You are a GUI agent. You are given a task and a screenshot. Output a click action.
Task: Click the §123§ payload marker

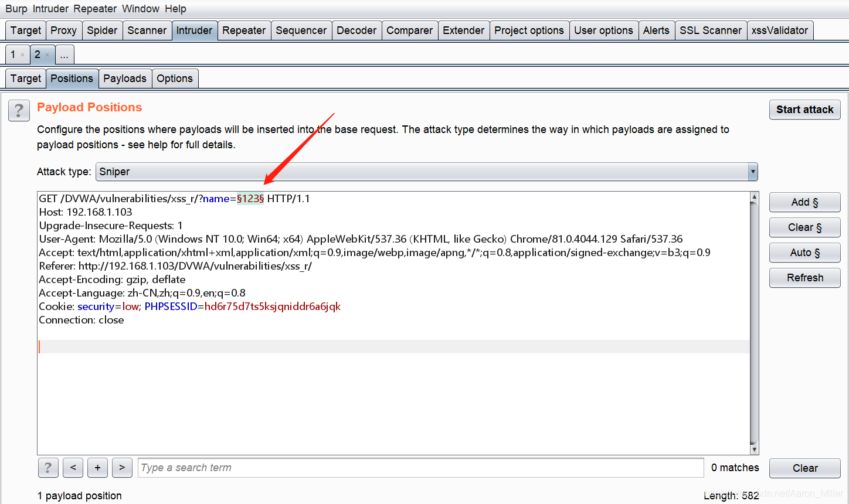(250, 199)
